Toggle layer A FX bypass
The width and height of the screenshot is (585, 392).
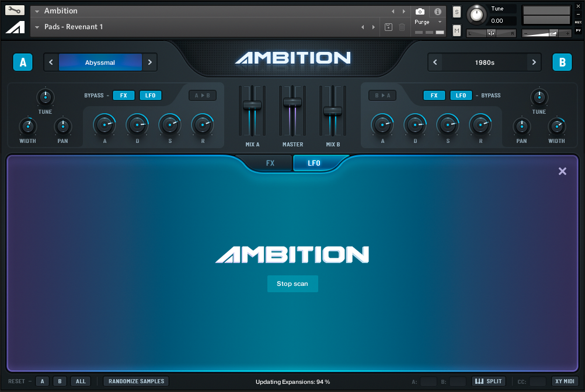[x=124, y=96]
